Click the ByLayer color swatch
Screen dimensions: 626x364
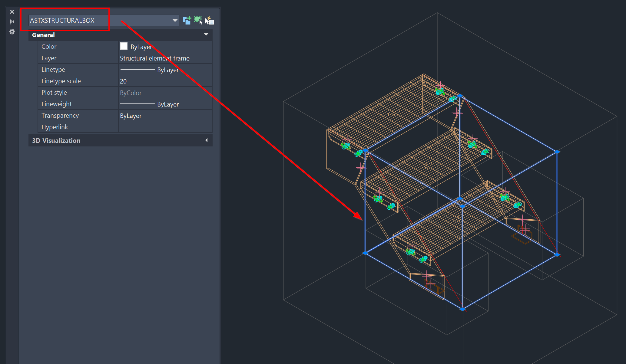coord(124,46)
